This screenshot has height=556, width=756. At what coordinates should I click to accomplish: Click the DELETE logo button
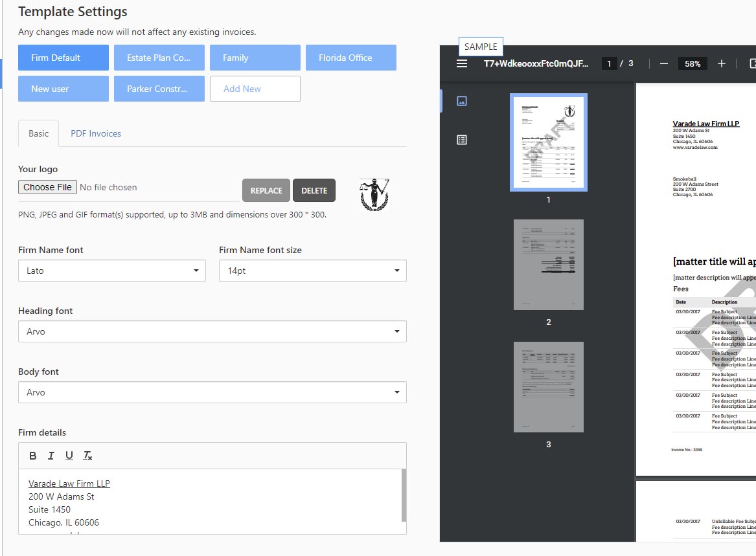(314, 190)
